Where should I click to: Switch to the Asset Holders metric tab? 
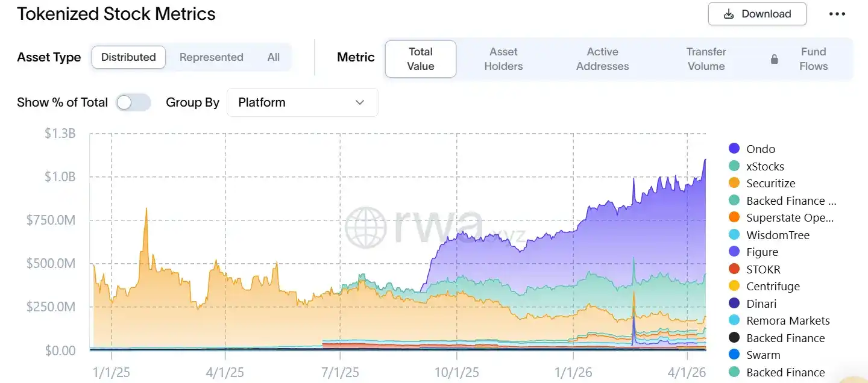tap(503, 59)
